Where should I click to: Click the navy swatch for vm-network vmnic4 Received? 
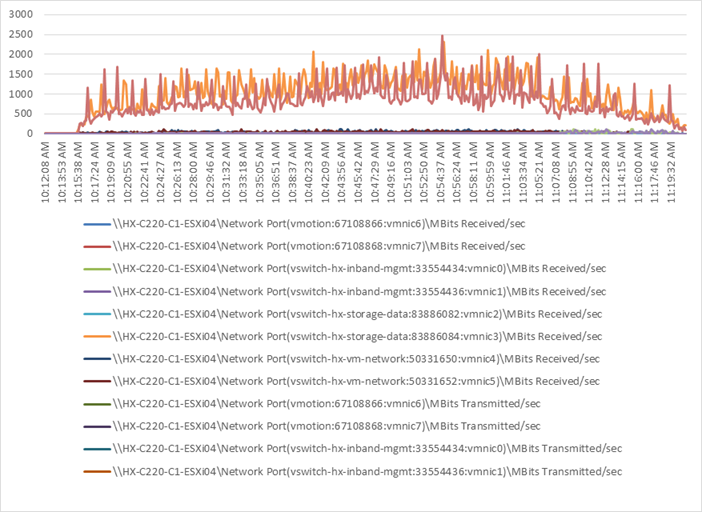pos(97,358)
